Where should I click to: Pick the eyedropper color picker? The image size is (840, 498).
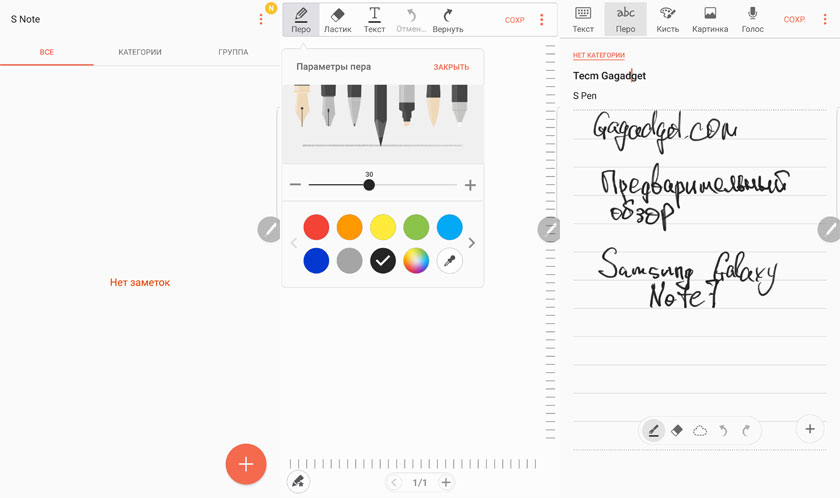[x=449, y=261]
